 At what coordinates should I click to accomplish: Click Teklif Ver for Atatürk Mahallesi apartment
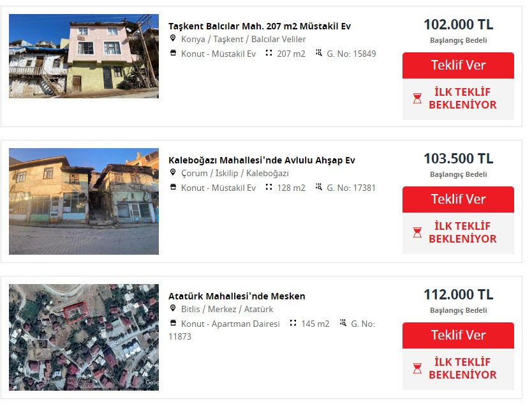[458, 335]
